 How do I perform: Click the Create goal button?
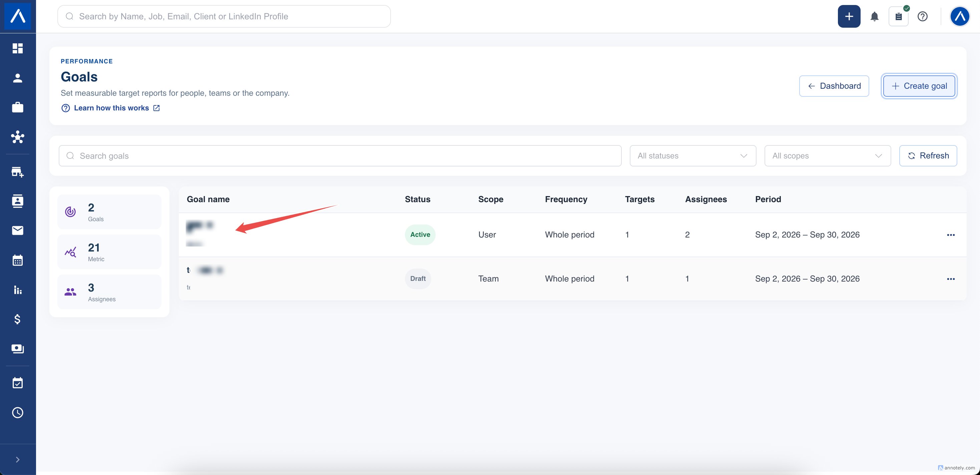[x=919, y=86]
